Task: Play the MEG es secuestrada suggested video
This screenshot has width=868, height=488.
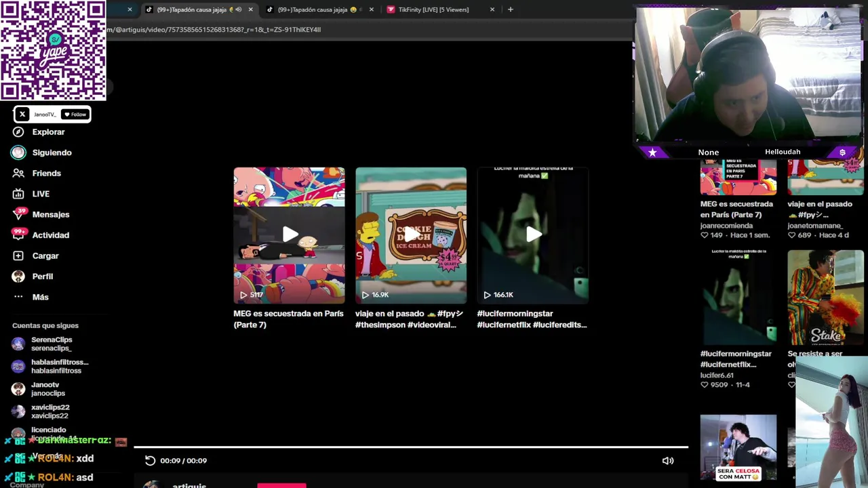Action: coord(290,235)
